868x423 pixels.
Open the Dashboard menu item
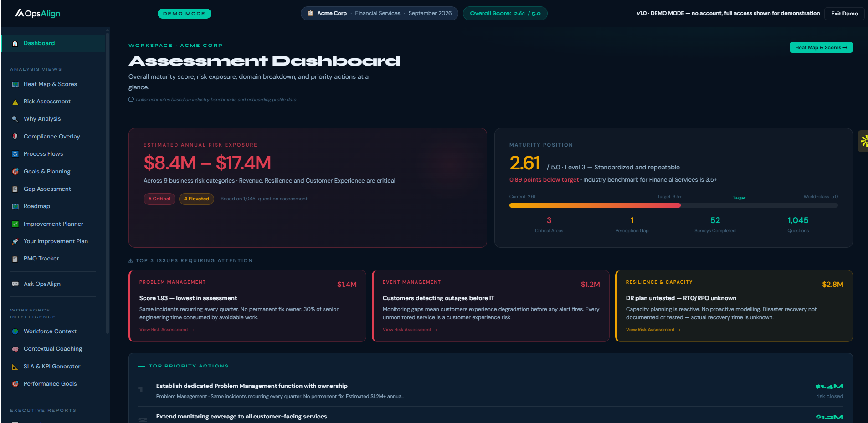click(54, 43)
